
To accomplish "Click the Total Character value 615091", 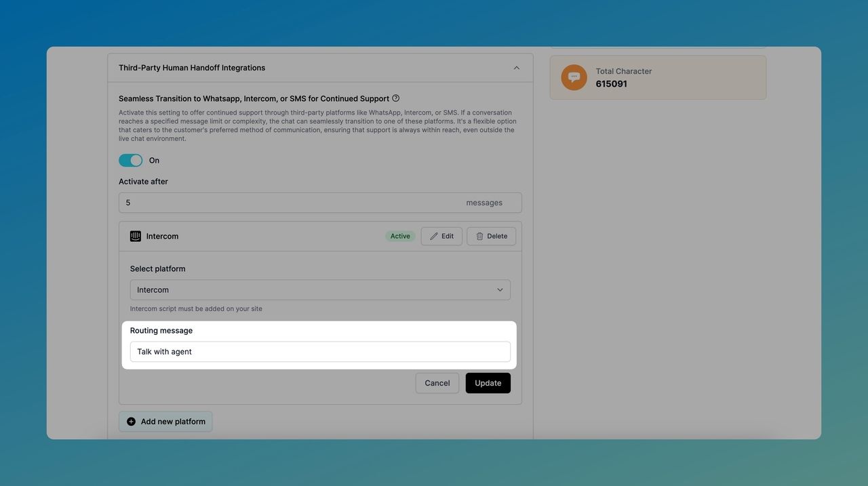I will 612,84.
